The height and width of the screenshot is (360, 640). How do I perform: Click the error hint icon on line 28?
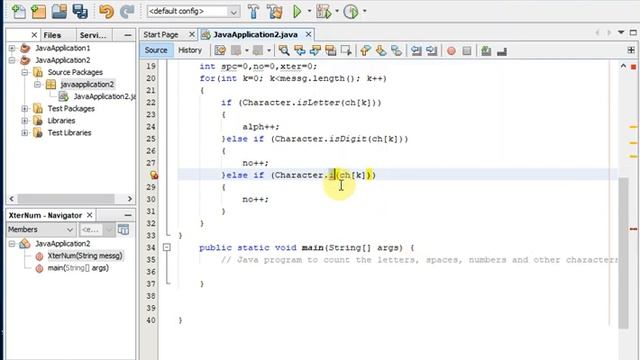(153, 175)
